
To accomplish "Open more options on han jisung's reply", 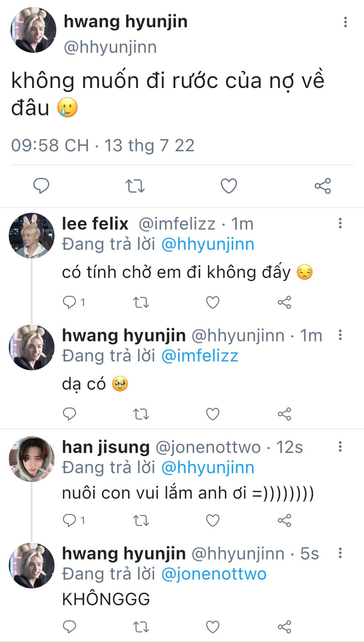I will (x=340, y=446).
